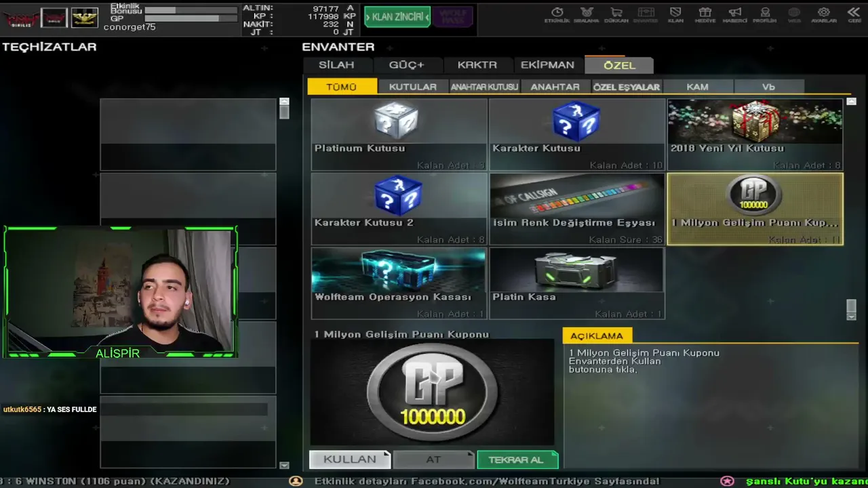Select the İsim Renk Değiştirme Eşyası item
This screenshot has height=488, width=868.
click(x=577, y=209)
